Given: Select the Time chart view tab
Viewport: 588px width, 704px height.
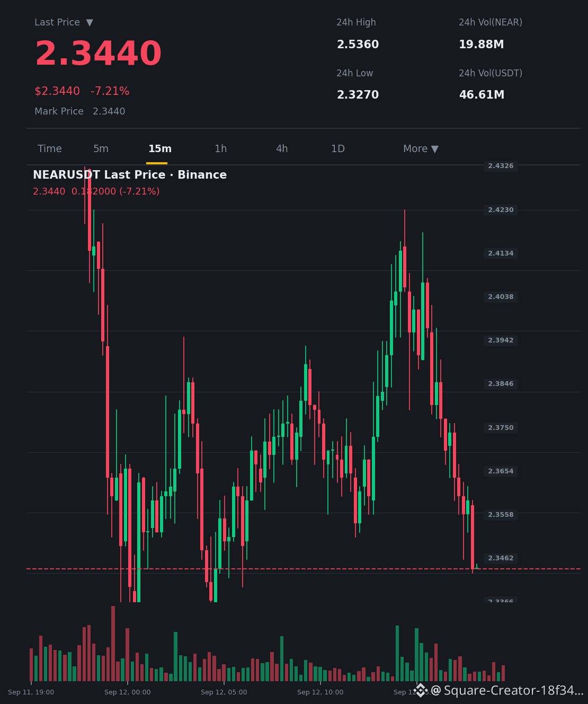Looking at the screenshot, I should tap(50, 149).
